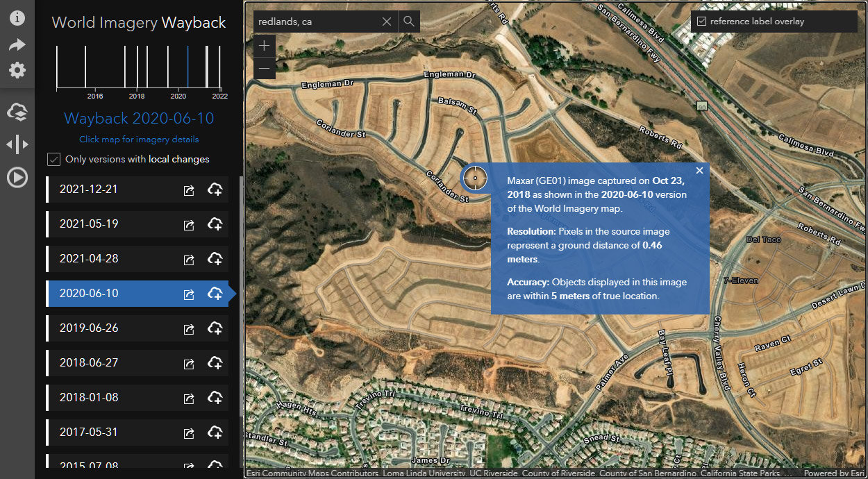Select the highlighted 2020-06-10 version
The height and width of the screenshot is (479, 868).
pyautogui.click(x=137, y=294)
